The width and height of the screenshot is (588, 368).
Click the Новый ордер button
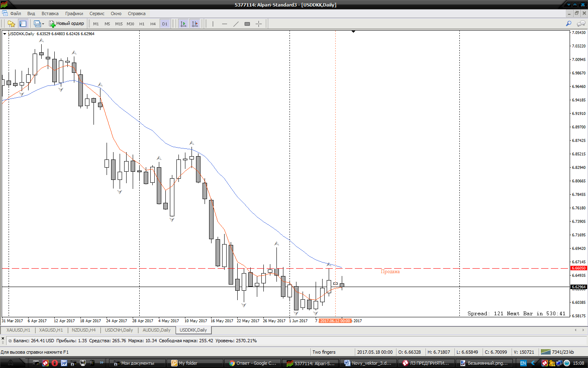coord(67,24)
